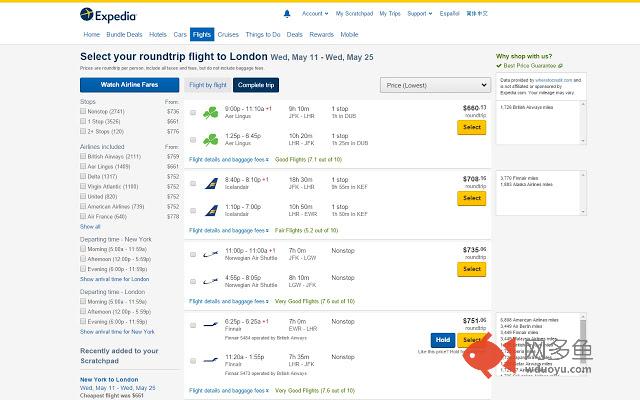Screen dimensions: 640x400
Task: Check the Nonstop stops filter
Action: (x=82, y=111)
